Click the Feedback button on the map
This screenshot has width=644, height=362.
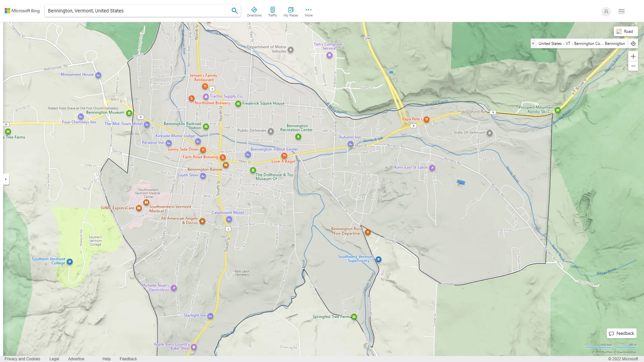pyautogui.click(x=622, y=333)
